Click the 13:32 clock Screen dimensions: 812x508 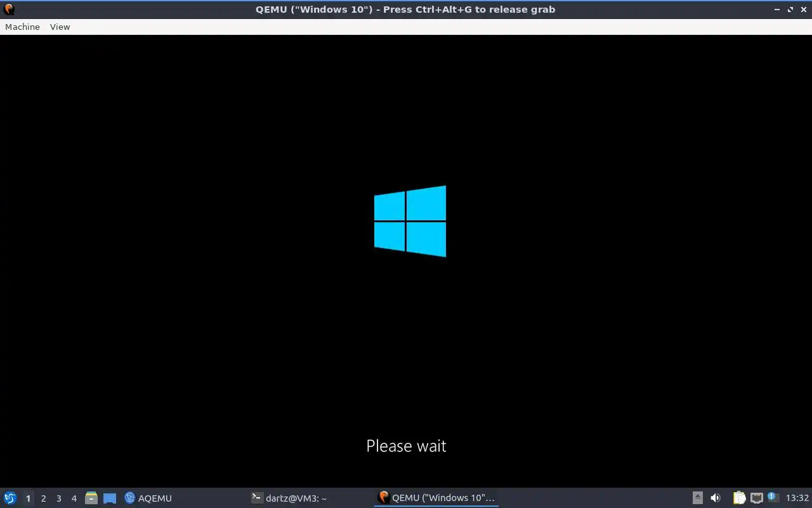click(797, 498)
